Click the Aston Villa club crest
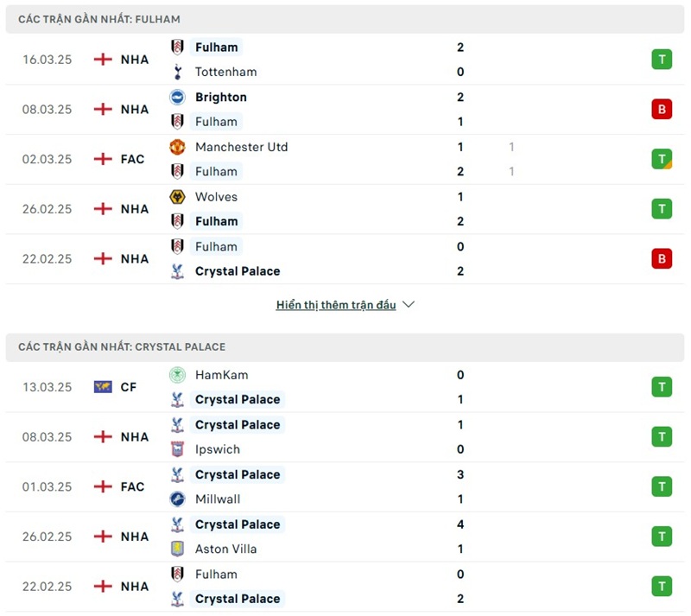691x616 pixels. [x=177, y=549]
